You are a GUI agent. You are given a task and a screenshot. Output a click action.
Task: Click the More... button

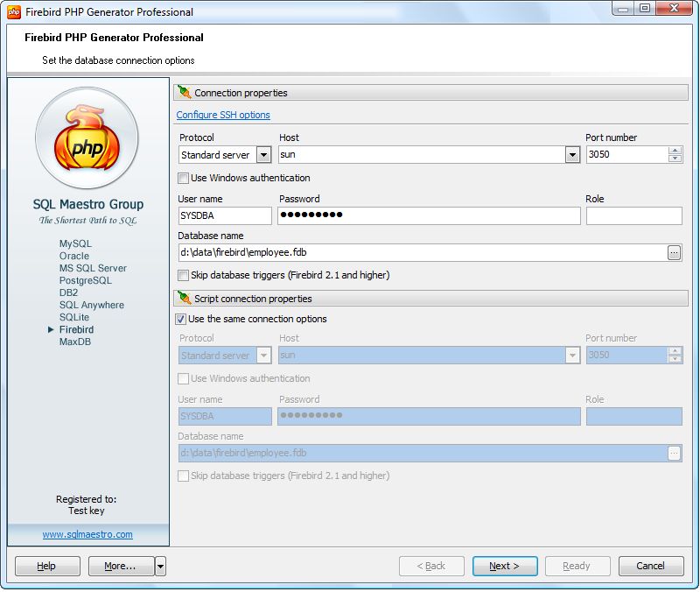tap(121, 567)
